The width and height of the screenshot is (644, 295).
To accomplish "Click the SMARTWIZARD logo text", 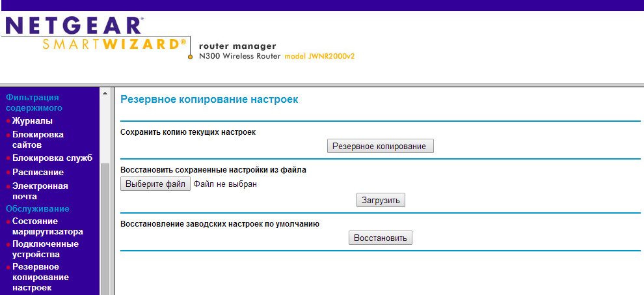I will coord(114,44).
